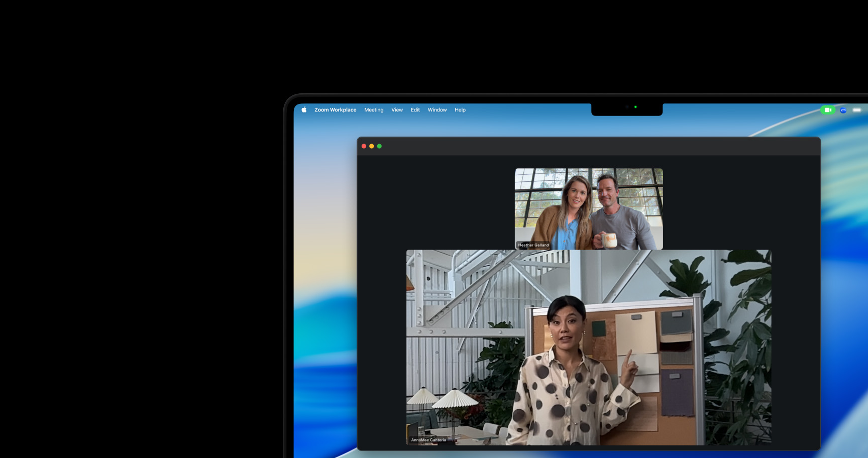
Task: Open the Help menu
Action: point(460,110)
